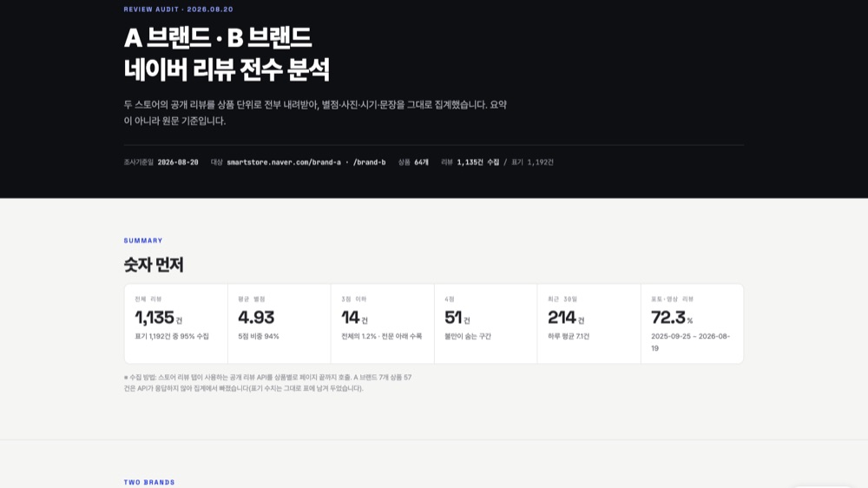Click the 'TWO BRANDS' section label
868x488 pixels.
point(149,483)
